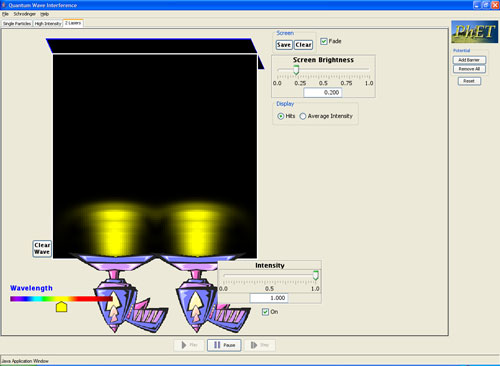Screen dimensions: 500x366
Task: Click the Play button
Action: tap(189, 345)
